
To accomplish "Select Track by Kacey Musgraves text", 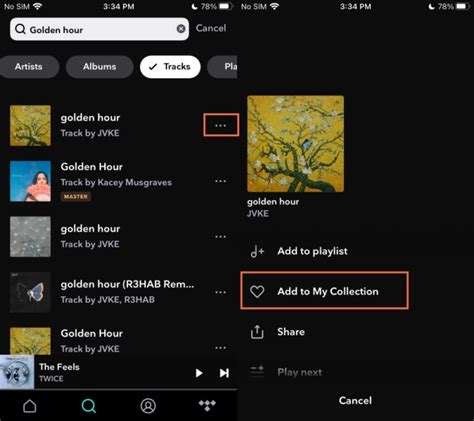I will pyautogui.click(x=116, y=182).
